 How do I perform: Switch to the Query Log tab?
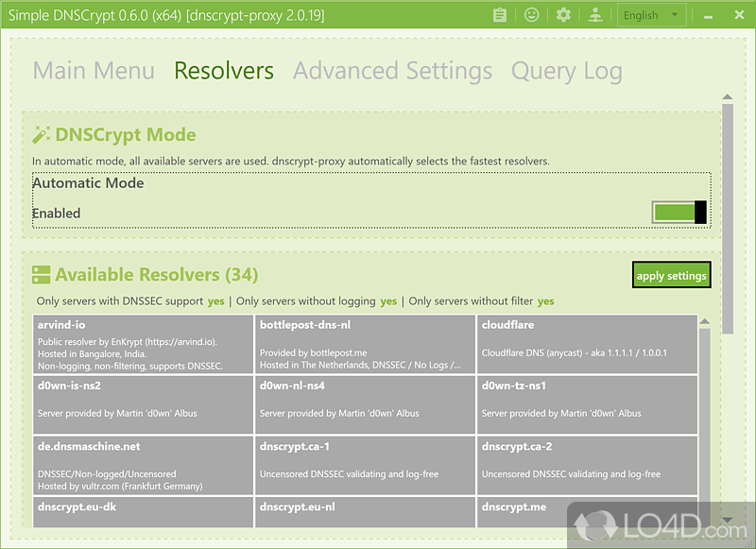pyautogui.click(x=566, y=70)
